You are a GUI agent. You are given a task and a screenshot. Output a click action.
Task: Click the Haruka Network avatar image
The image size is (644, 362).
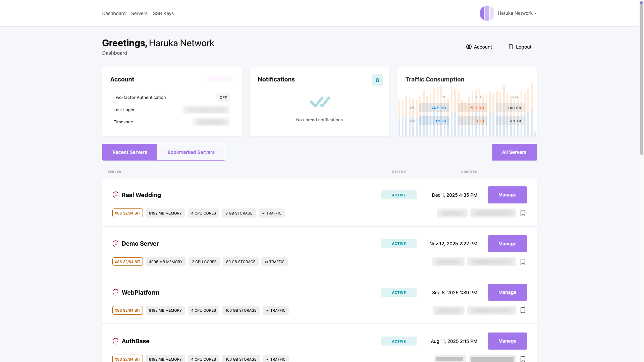487,13
